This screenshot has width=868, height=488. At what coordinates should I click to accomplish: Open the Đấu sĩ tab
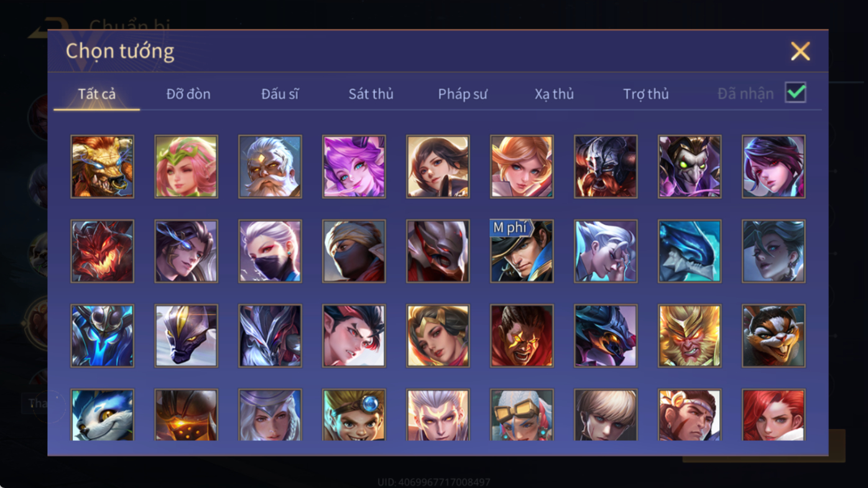(x=280, y=94)
